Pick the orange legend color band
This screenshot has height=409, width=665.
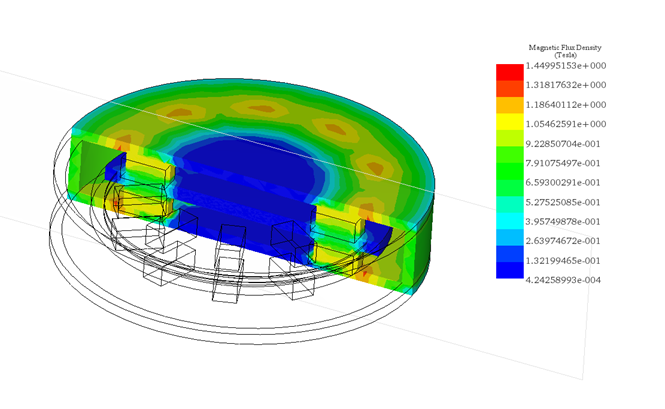coord(509,105)
